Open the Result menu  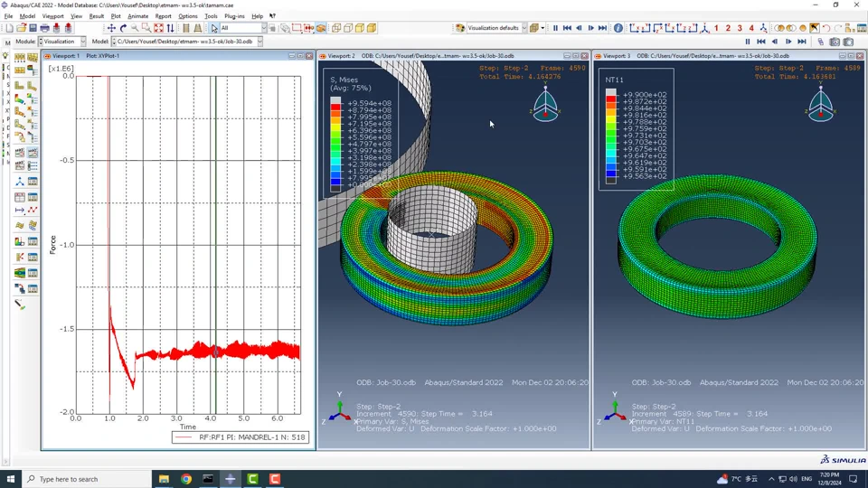tap(96, 16)
